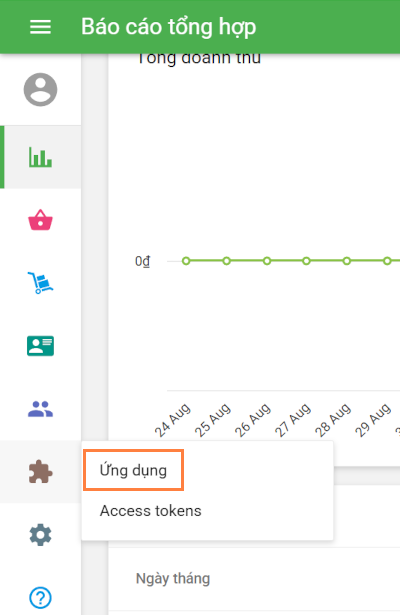Select the bar chart reports icon
Image resolution: width=400 pixels, height=615 pixels.
point(40,157)
